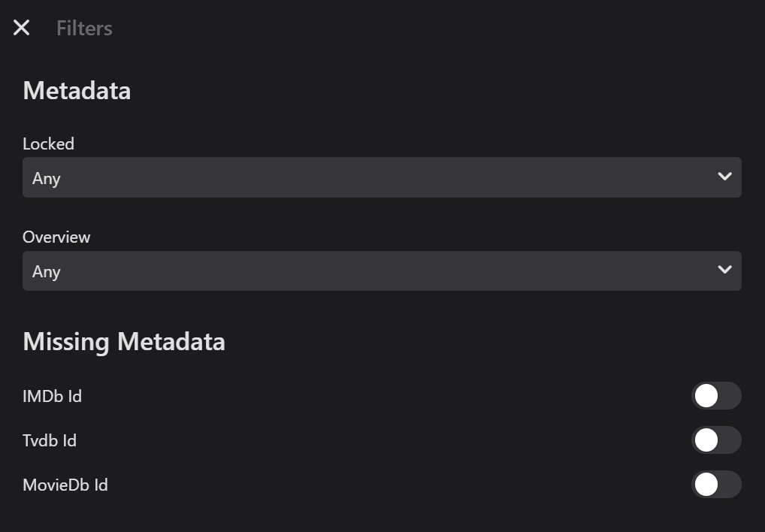Image resolution: width=765 pixels, height=532 pixels.
Task: Select the Metadata section heading
Action: tap(77, 91)
